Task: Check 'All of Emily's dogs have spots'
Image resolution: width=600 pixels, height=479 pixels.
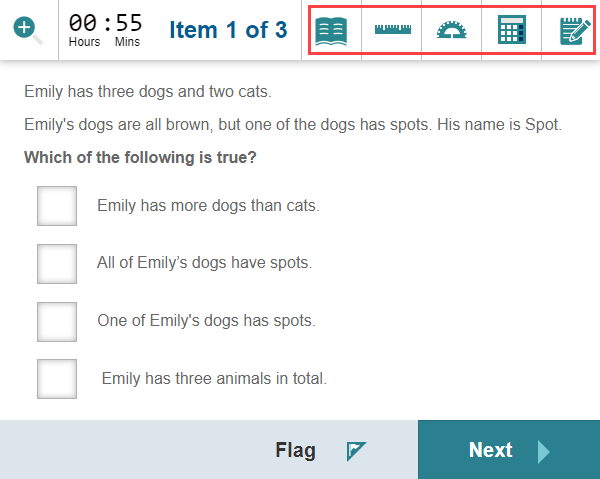Action: tap(57, 264)
